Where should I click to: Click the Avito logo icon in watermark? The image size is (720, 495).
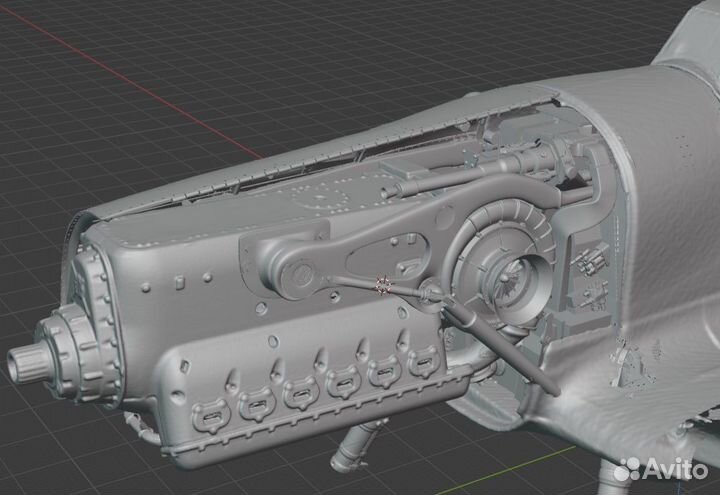point(629,469)
